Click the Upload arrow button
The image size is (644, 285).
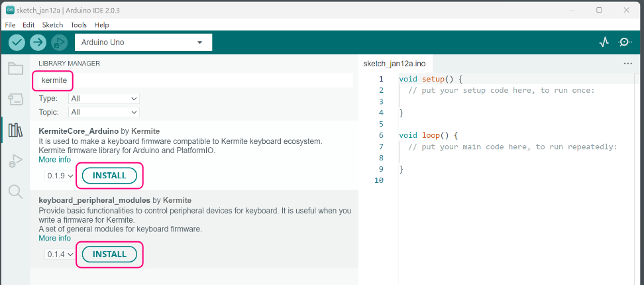[38, 42]
